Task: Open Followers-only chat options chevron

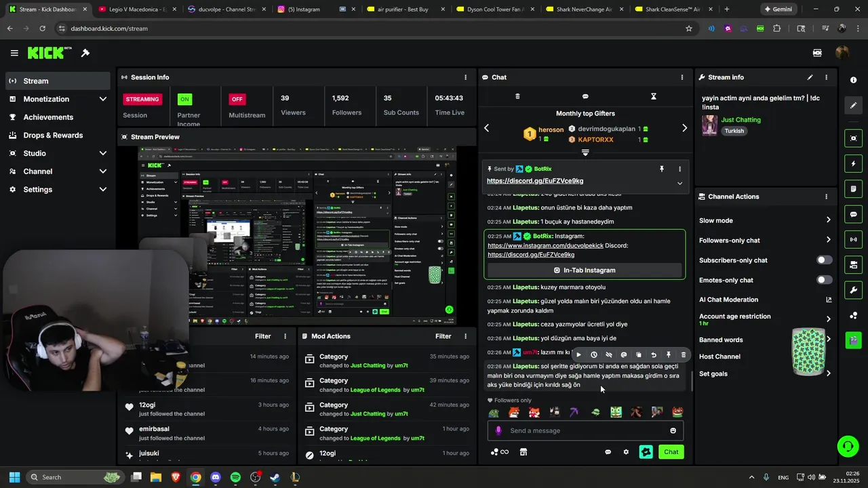Action: click(x=828, y=240)
